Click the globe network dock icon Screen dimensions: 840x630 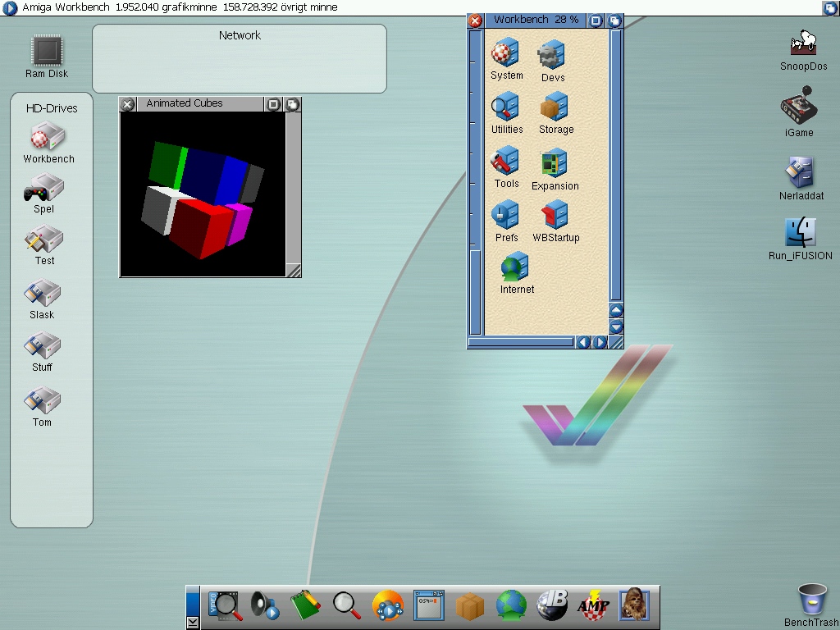511,606
